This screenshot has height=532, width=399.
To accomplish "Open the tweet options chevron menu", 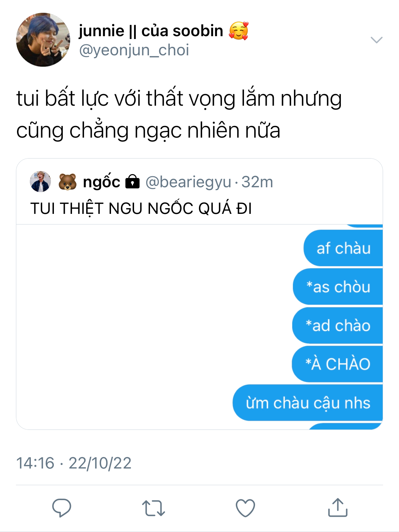I will pyautogui.click(x=376, y=40).
